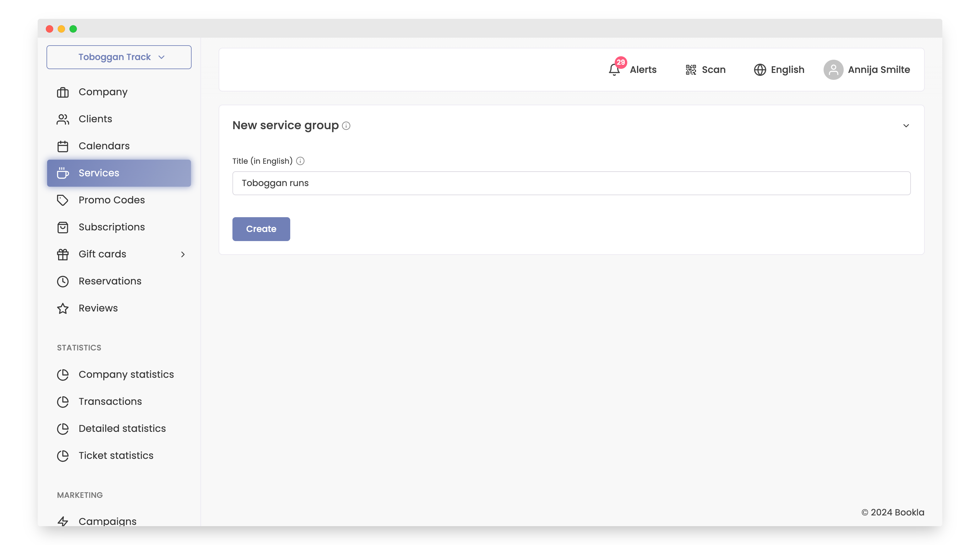Open the Subscriptions menu item
980x545 pixels.
coord(112,227)
